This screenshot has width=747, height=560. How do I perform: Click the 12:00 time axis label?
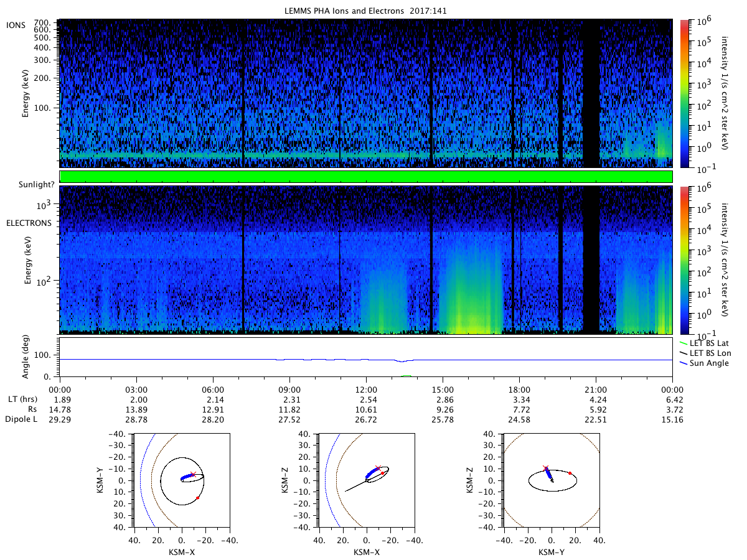[366, 388]
